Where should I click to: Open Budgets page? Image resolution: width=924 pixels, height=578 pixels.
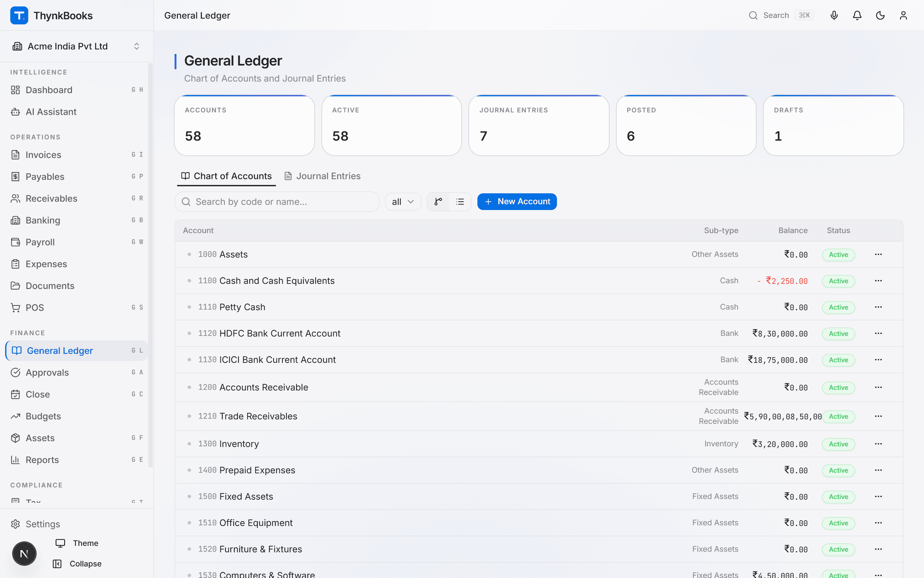pos(76,416)
